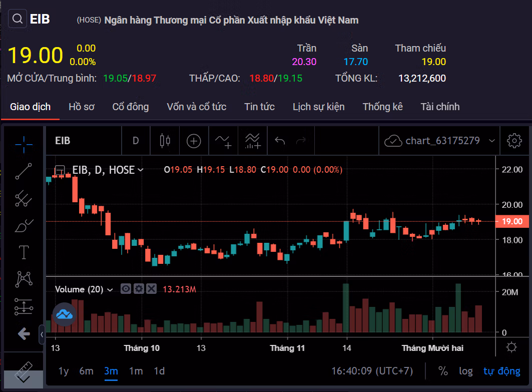This screenshot has width=532, height=392.
Task: Open the EIB, D, HOSE legend dropdown
Action: [x=141, y=170]
